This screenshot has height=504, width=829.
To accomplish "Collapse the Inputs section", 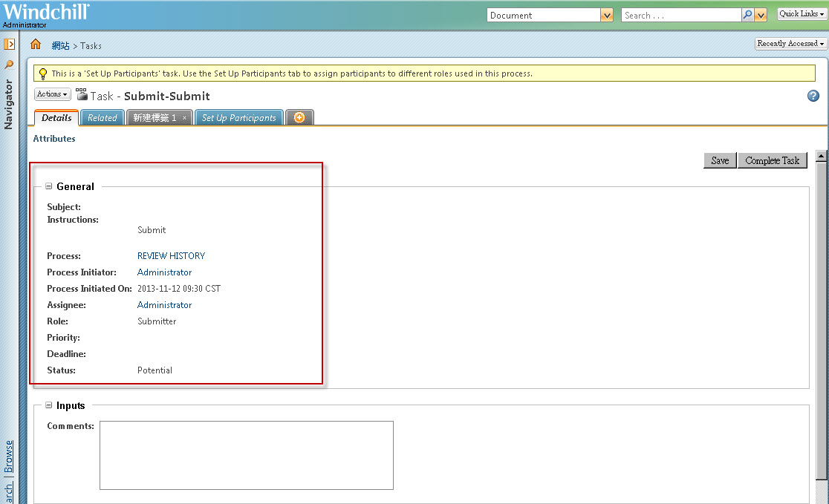I will pyautogui.click(x=48, y=405).
